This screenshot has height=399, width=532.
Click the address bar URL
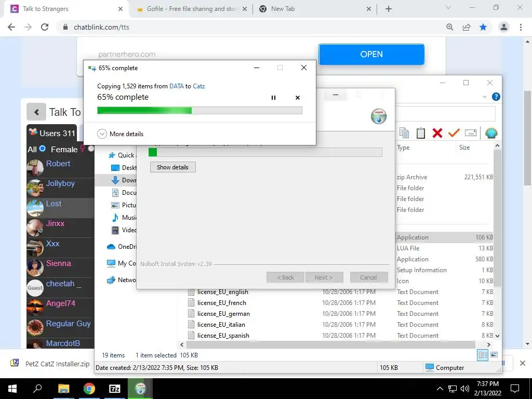click(x=101, y=27)
